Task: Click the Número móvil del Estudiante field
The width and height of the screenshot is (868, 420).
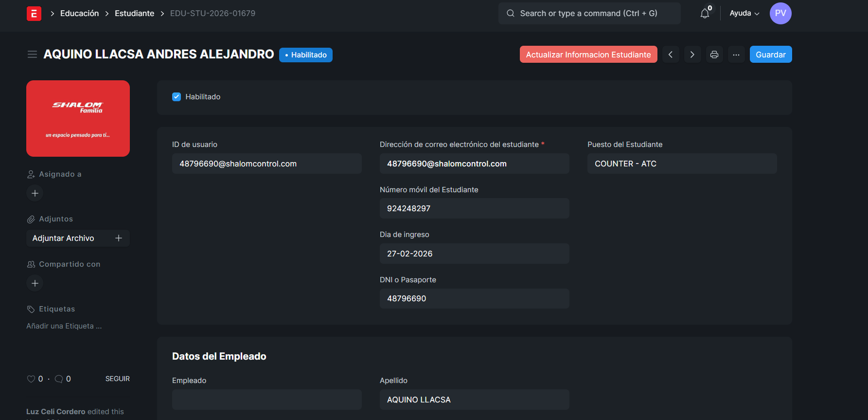Action: (474, 208)
